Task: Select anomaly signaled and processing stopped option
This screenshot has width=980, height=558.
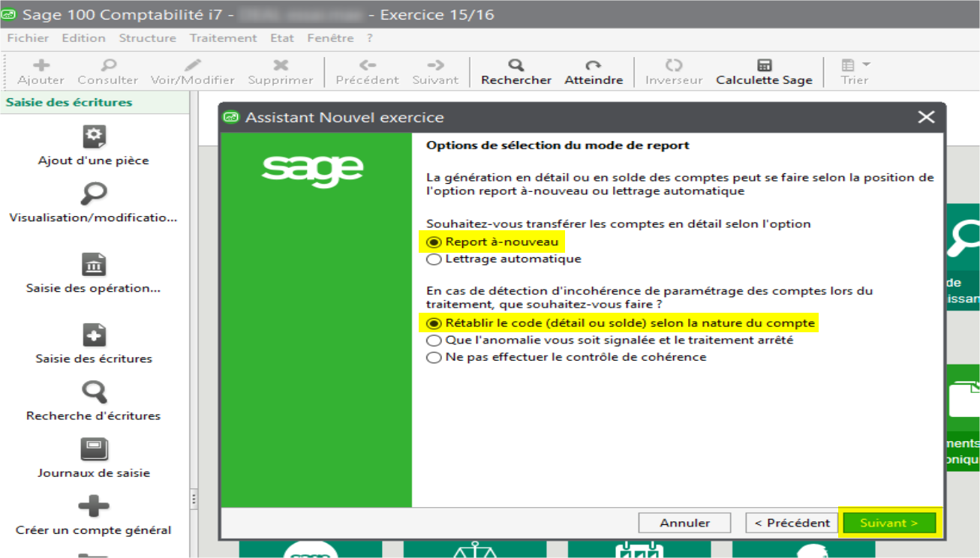Action: pyautogui.click(x=434, y=340)
